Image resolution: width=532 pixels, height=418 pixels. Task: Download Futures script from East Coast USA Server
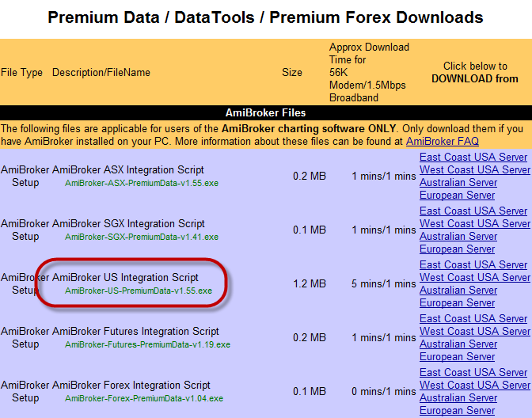473,318
